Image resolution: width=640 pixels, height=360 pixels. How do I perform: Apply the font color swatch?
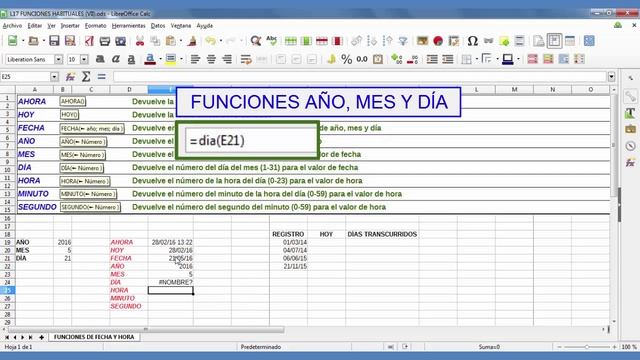point(150,60)
